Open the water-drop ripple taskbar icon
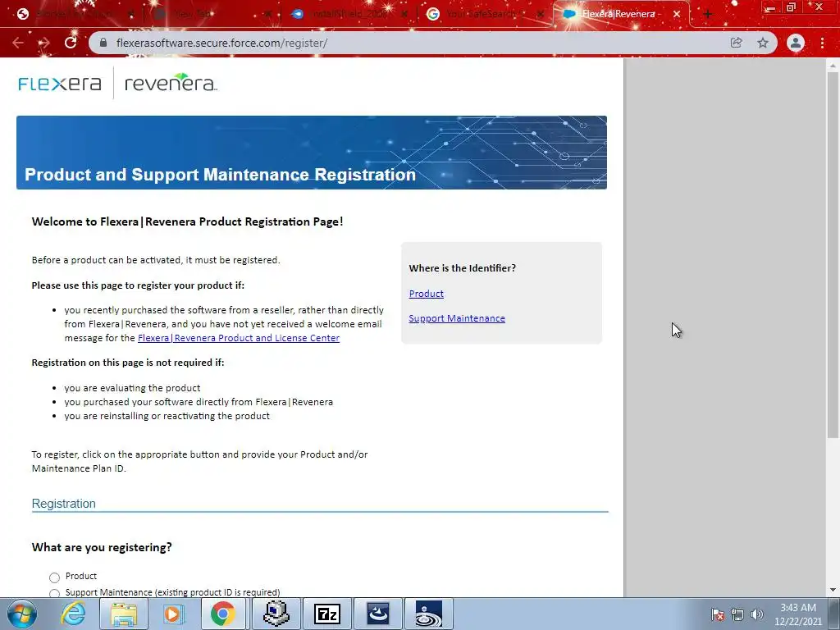Screen dimensions: 840x630 point(429,614)
